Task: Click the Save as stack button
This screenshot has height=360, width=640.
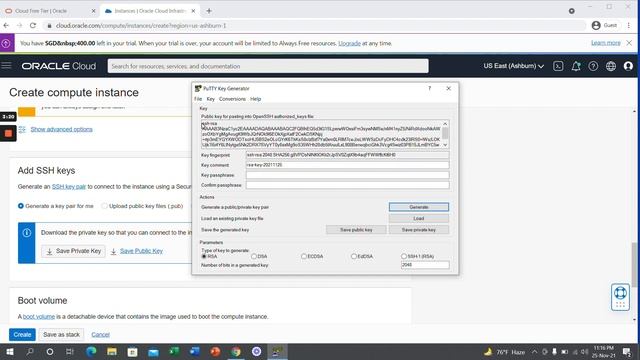Action: (61, 334)
